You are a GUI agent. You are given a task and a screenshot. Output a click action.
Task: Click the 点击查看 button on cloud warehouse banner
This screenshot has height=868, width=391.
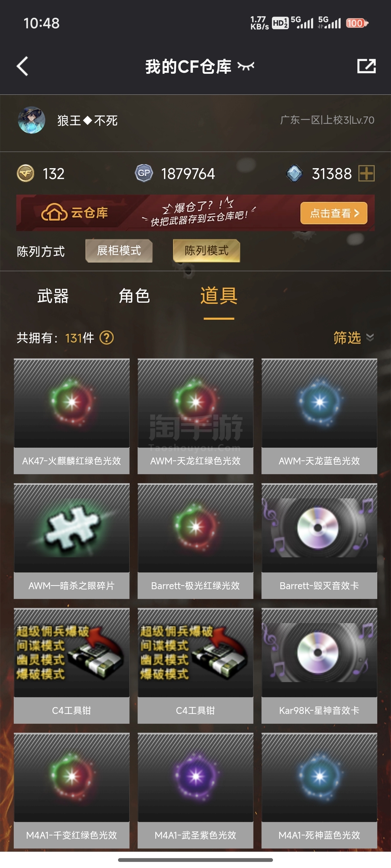coord(334,213)
